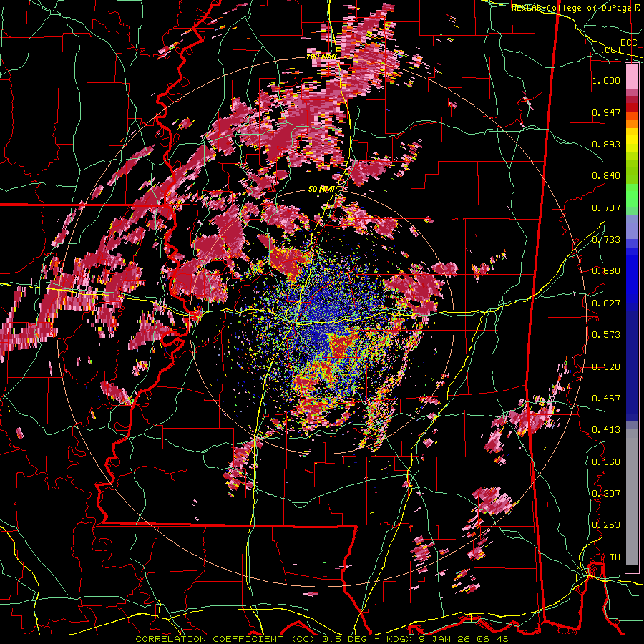Click the [CC] label above the color bar
Screen dimensions: 644x644
point(611,49)
